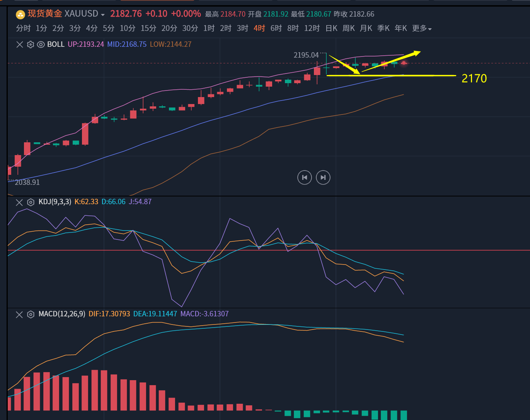
Task: Expand the 更多 timeframe menu
Action: point(422,28)
